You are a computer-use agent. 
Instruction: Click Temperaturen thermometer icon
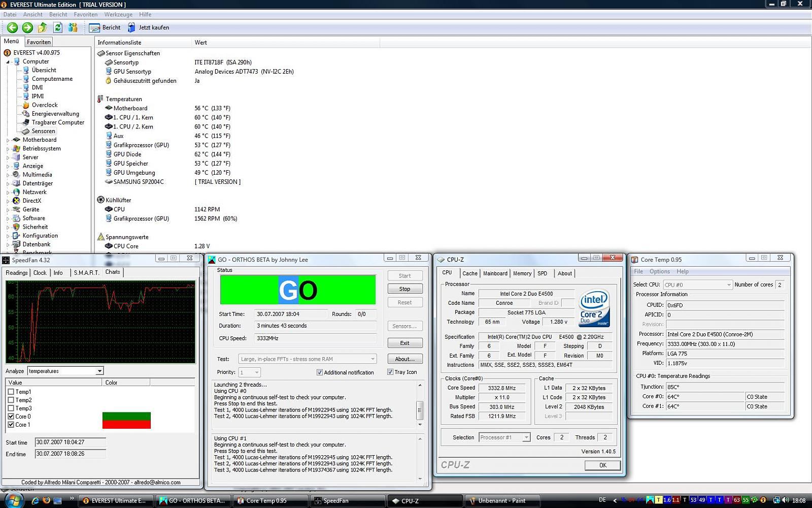point(100,99)
